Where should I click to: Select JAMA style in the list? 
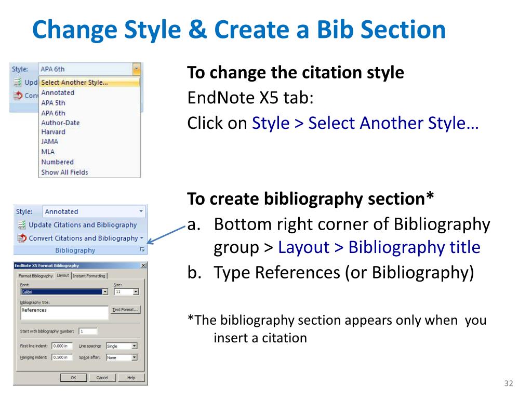click(49, 141)
